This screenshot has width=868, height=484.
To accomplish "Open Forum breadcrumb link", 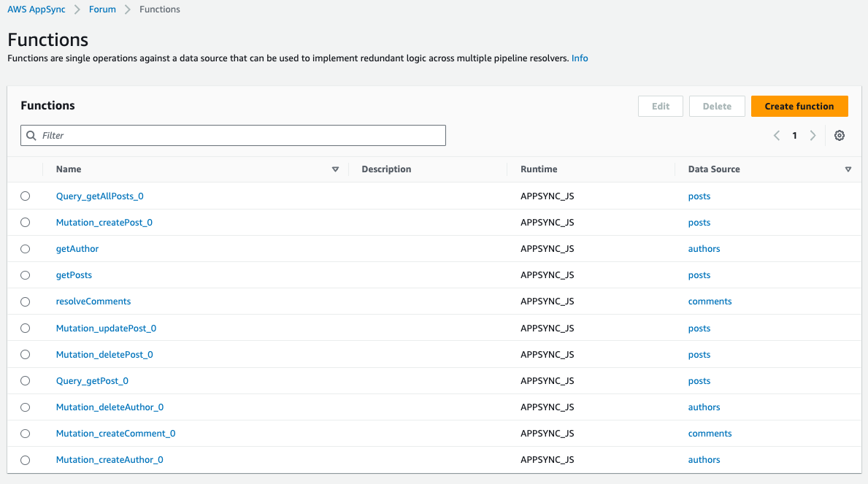I will pos(102,9).
